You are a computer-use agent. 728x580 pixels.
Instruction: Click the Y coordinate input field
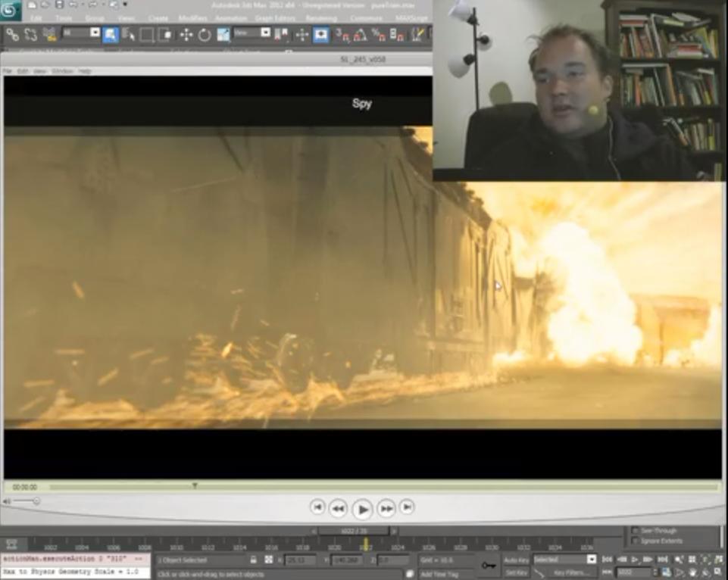pyautogui.click(x=347, y=560)
